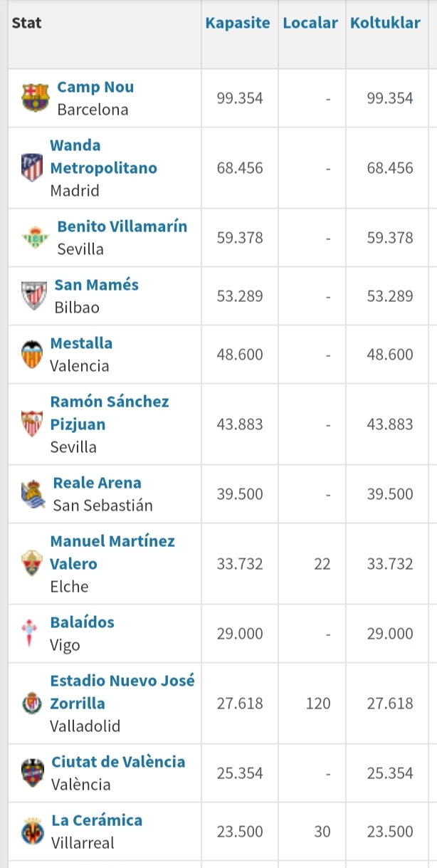Click the Atlético Madrid club crest
437x868 pixels.
point(32,168)
